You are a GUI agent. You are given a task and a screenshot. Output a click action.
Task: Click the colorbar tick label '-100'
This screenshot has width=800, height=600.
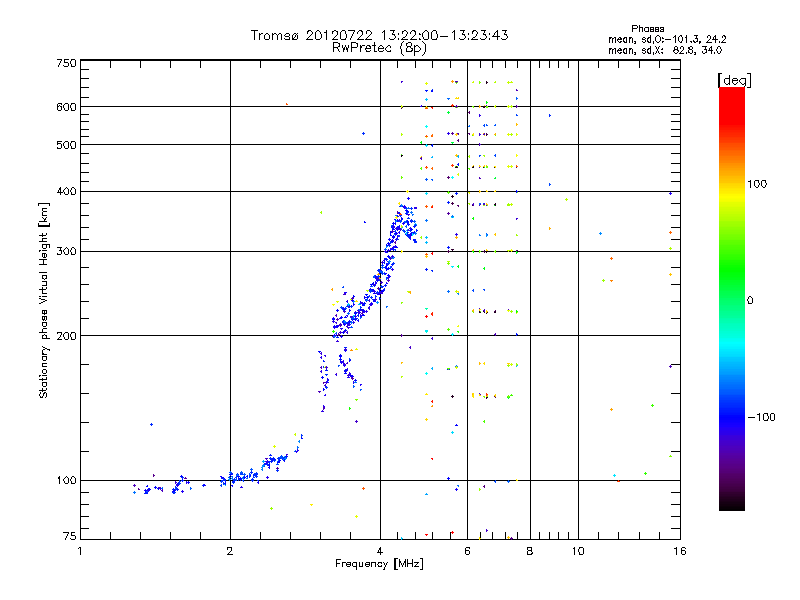pyautogui.click(x=761, y=417)
